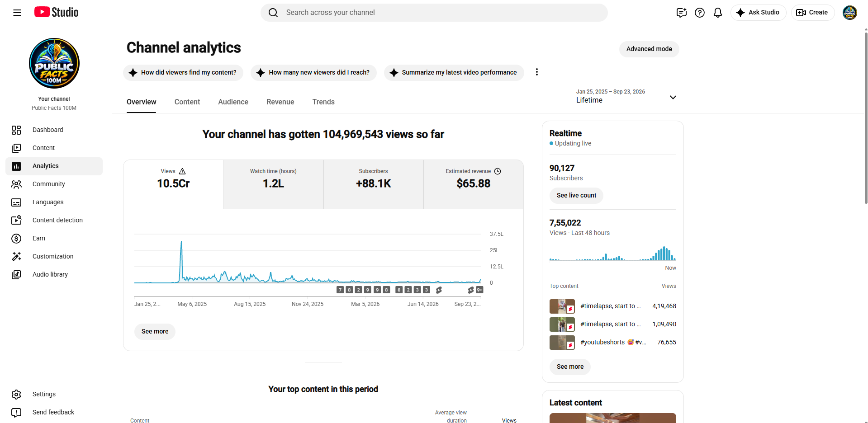Select 'How did viewers find my content?' chip
This screenshot has width=868, height=423.
pyautogui.click(x=183, y=72)
